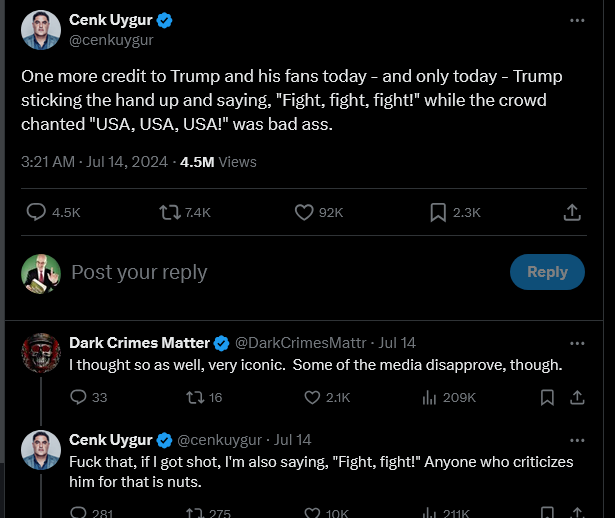Like the main post with 92K likes
The height and width of the screenshot is (518, 615).
(x=305, y=212)
